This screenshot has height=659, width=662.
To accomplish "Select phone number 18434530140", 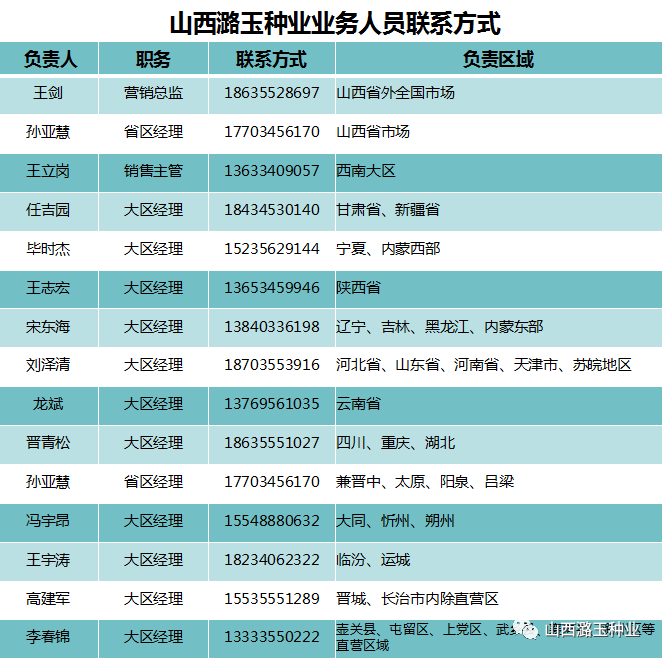I will (271, 209).
